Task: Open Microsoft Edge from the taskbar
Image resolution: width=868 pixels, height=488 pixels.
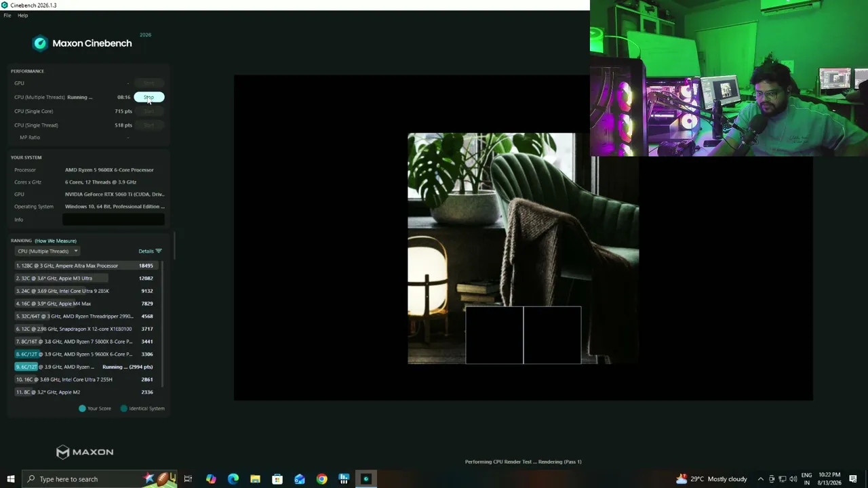Action: 233,479
